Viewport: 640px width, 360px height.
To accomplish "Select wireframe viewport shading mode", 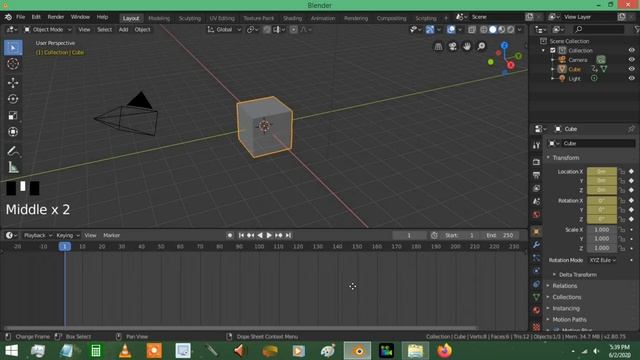I will pos(484,29).
